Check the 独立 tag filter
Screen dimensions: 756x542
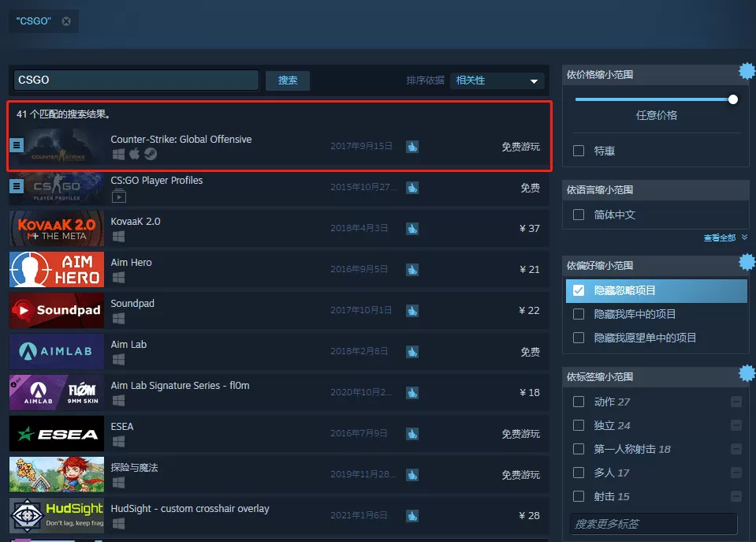(579, 426)
